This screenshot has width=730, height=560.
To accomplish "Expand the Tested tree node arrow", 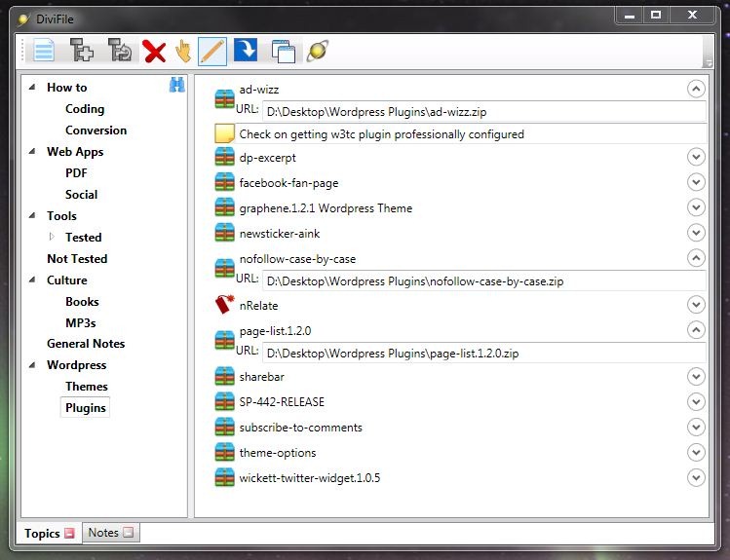I will [52, 237].
